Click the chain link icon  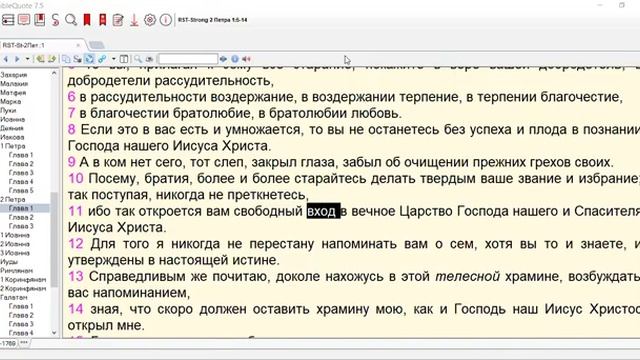click(102, 59)
